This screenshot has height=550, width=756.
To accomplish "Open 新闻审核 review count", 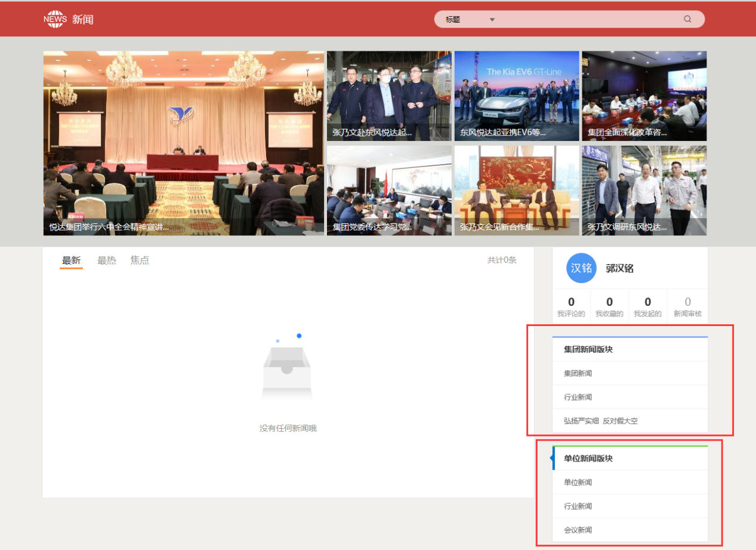I will [687, 307].
